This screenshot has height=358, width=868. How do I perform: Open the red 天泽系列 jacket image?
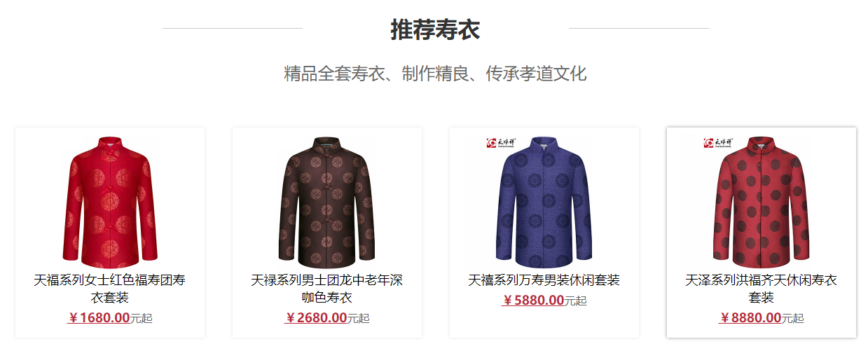click(762, 202)
